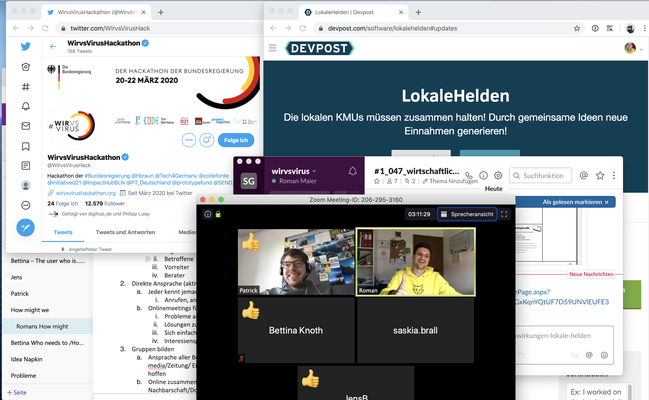Expand wirvsvirus Slack workspace menu
The image size is (649, 400).
click(294, 171)
